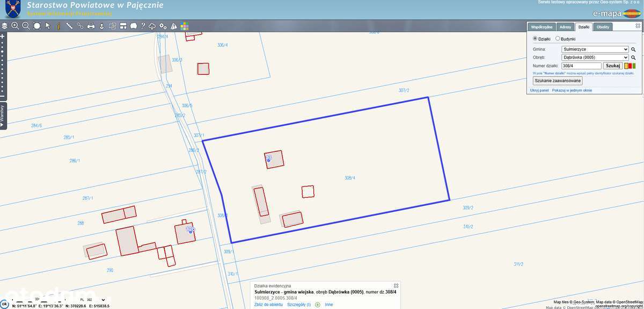644x309 pixels.
Task: Click parcel label 285/1 on map
Action: (x=69, y=137)
